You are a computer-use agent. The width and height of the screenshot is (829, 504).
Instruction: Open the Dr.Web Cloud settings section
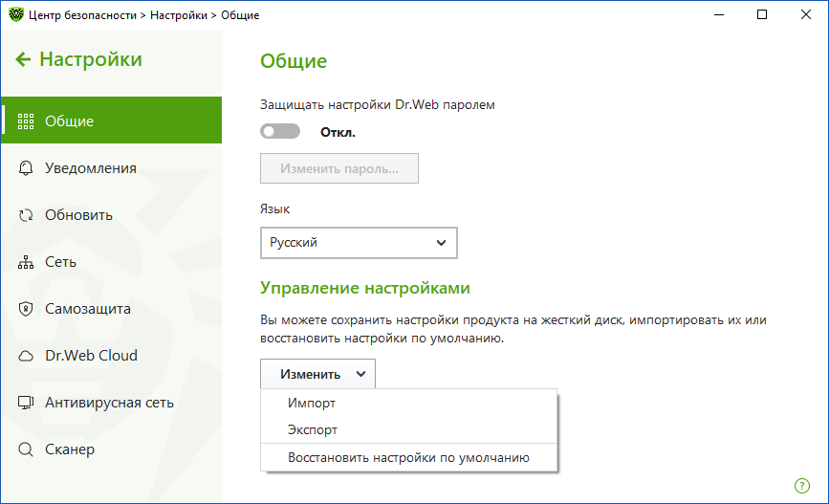pyautogui.click(x=112, y=356)
